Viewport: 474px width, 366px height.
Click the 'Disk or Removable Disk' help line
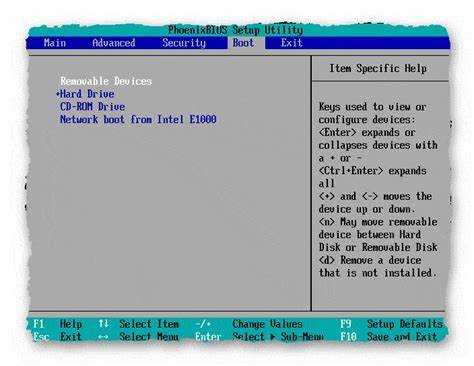(x=378, y=247)
